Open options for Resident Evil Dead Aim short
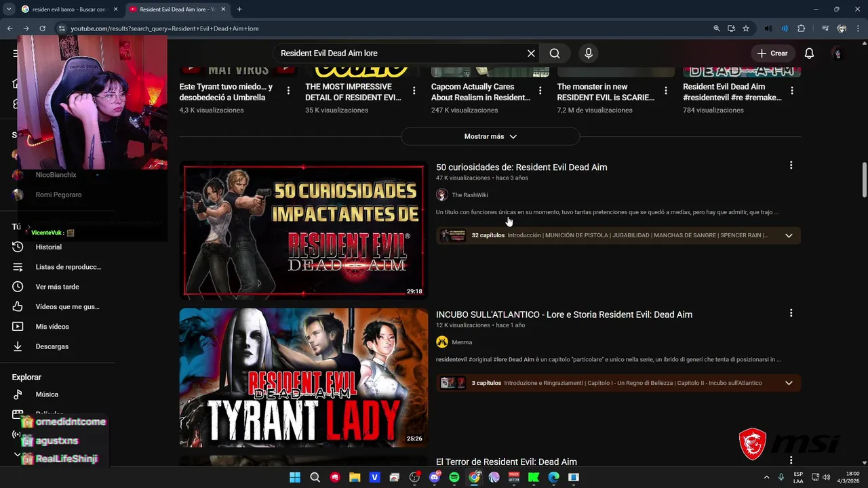 pos(792,90)
